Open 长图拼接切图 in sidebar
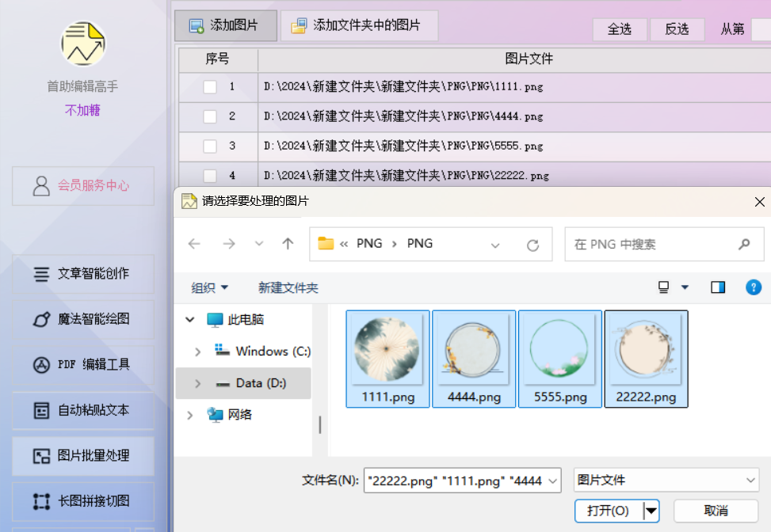This screenshot has height=532, width=771. (83, 501)
